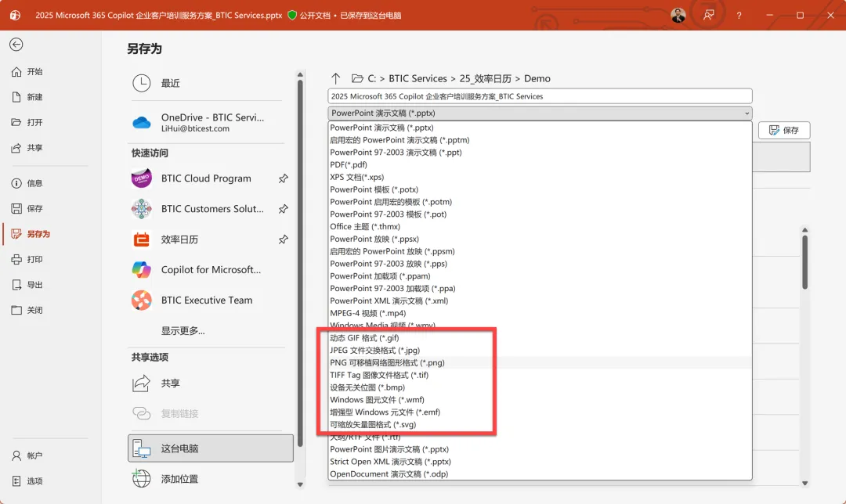Unpin BTIC Customers Solutions pin icon
This screenshot has height=504, width=846.
[284, 209]
